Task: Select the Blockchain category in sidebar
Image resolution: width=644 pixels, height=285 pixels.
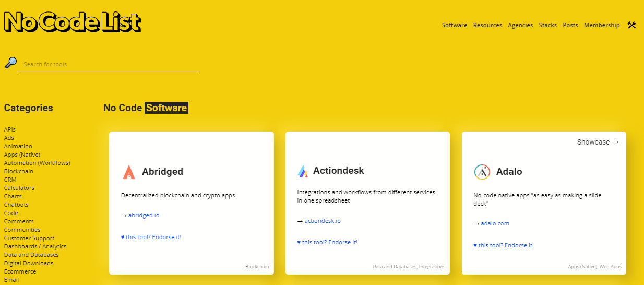Action: tap(19, 171)
